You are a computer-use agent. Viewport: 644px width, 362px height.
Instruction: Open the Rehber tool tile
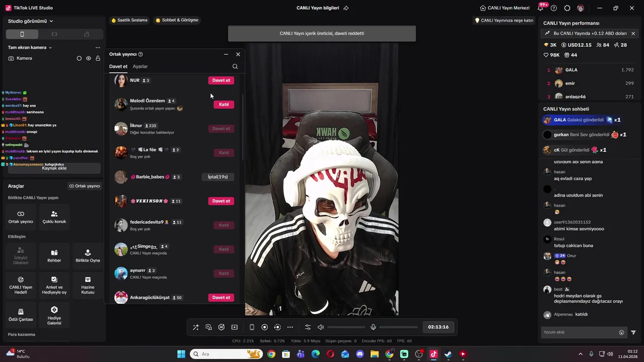(54, 255)
